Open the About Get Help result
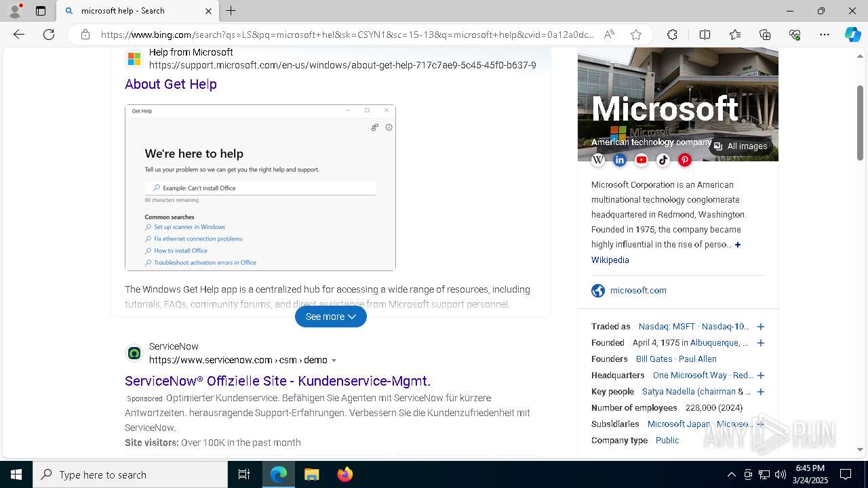Viewport: 868px width, 488px height. pos(171,84)
